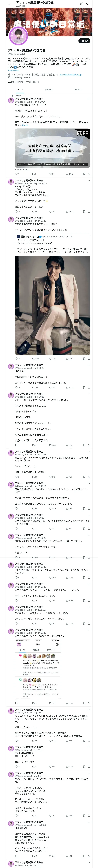
Task: Share the pinned post via share icon
Action: pos(89,174)
